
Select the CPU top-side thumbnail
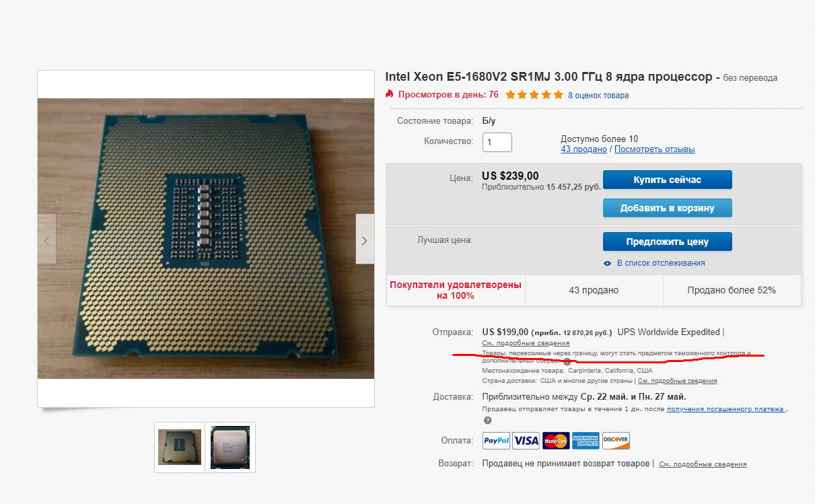[x=230, y=447]
